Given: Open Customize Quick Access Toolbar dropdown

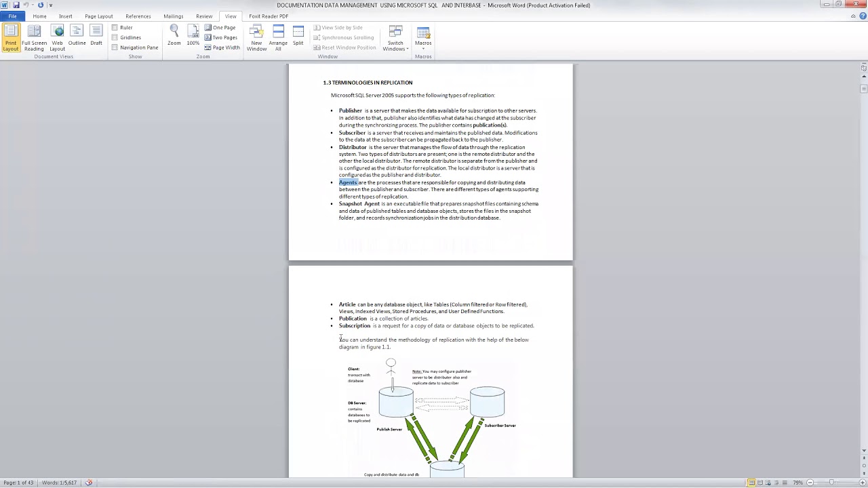Looking at the screenshot, I should [50, 5].
